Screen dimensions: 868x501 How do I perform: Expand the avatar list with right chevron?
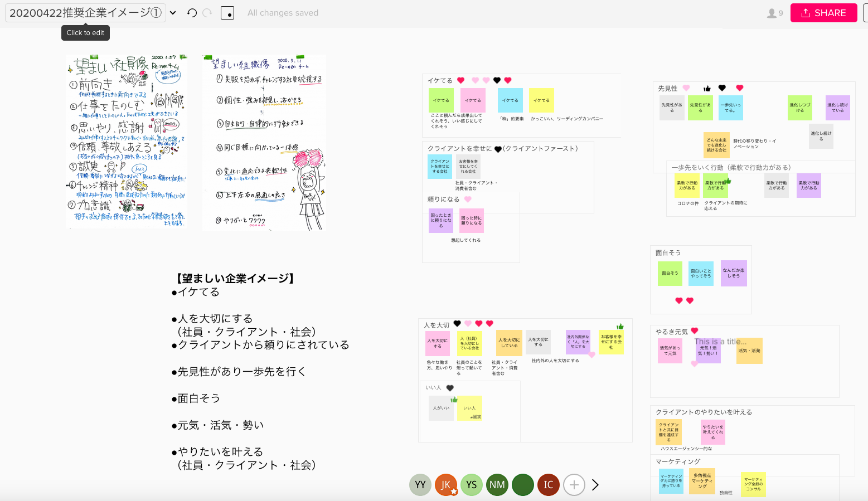click(x=595, y=485)
